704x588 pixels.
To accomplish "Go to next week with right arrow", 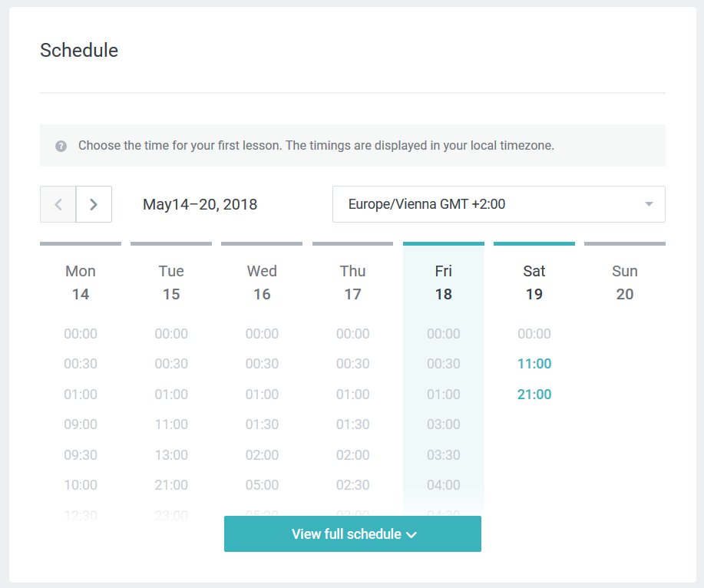I will [x=94, y=204].
